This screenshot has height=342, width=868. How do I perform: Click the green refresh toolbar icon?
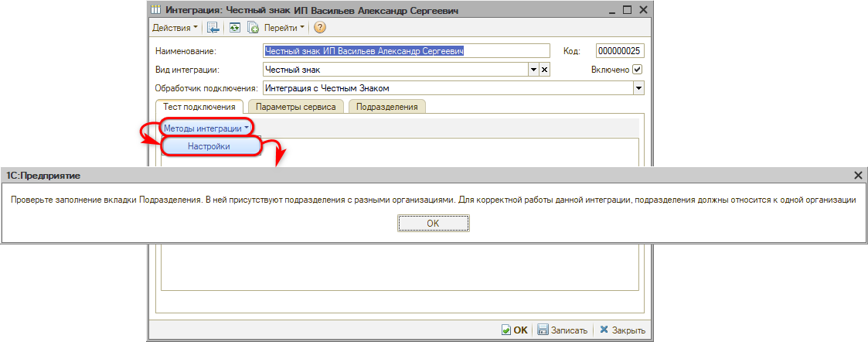click(x=234, y=28)
